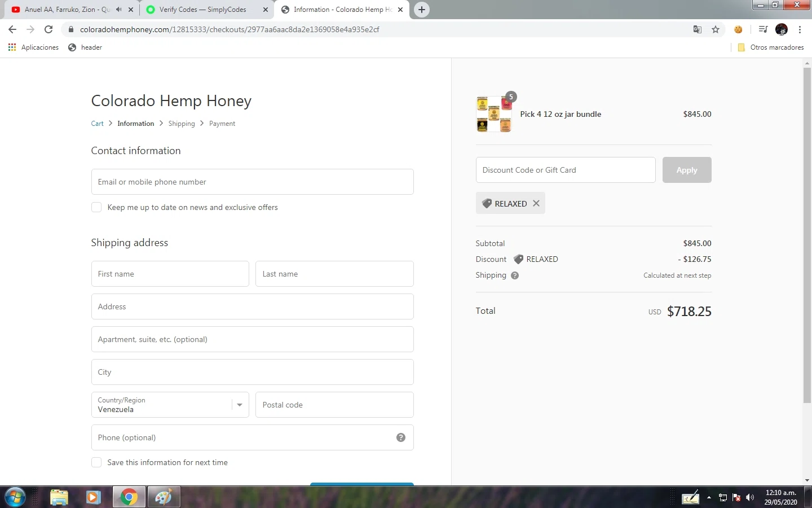
Task: Click the Last name field
Action: pos(334,274)
